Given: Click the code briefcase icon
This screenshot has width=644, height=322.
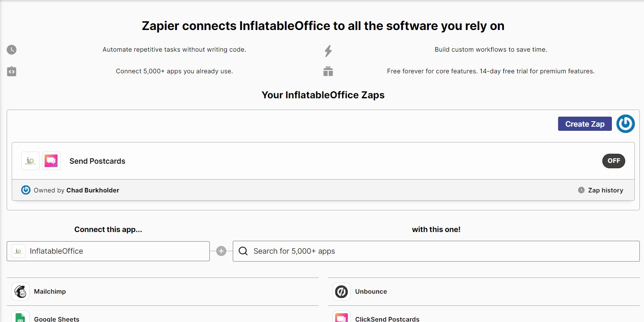Looking at the screenshot, I should (x=12, y=71).
